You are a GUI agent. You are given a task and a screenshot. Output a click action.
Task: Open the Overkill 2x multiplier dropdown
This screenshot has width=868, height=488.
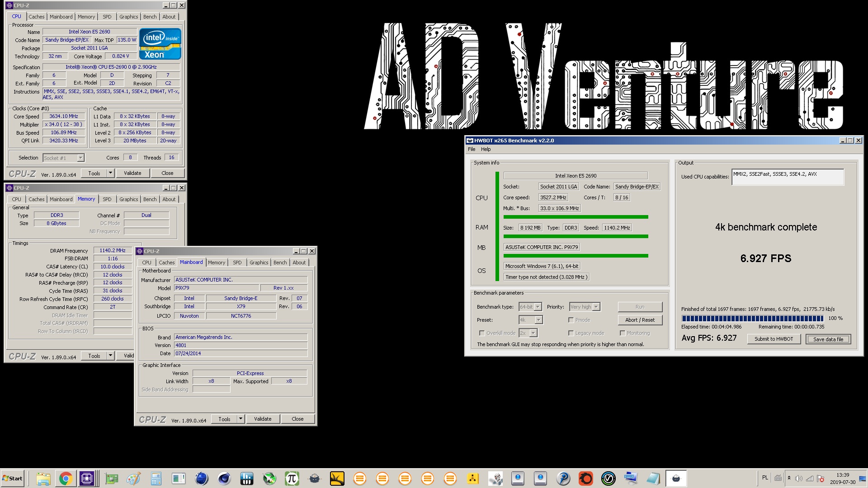(x=533, y=333)
